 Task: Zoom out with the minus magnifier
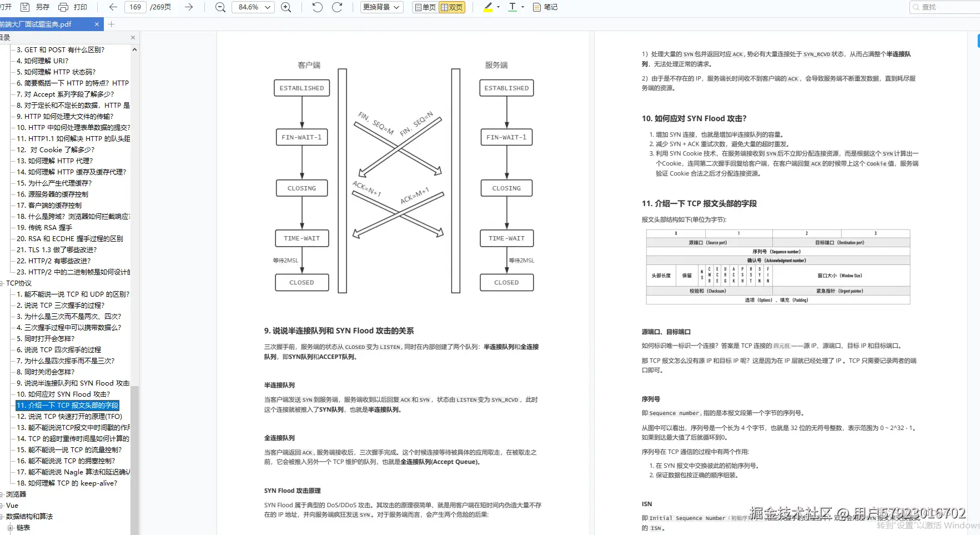point(220,7)
